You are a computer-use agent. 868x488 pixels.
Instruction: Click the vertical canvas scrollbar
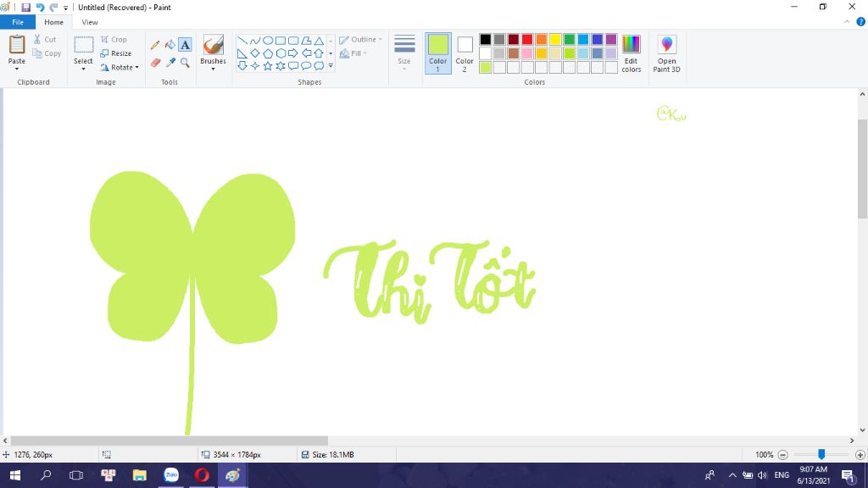[x=862, y=169]
